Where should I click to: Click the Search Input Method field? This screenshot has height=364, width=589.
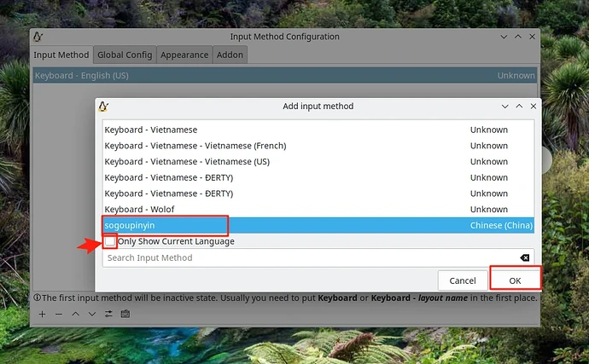coord(307,257)
